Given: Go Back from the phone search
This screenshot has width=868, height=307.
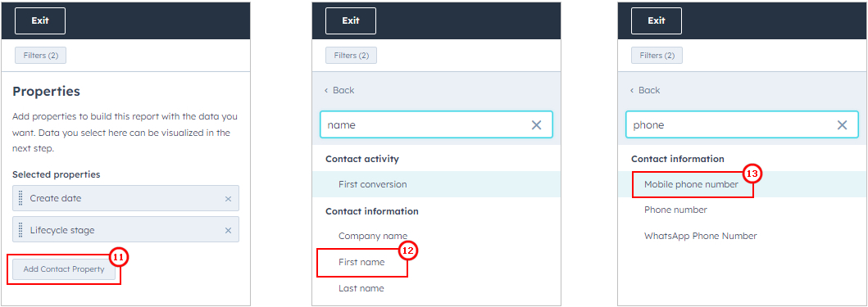Looking at the screenshot, I should tap(645, 90).
